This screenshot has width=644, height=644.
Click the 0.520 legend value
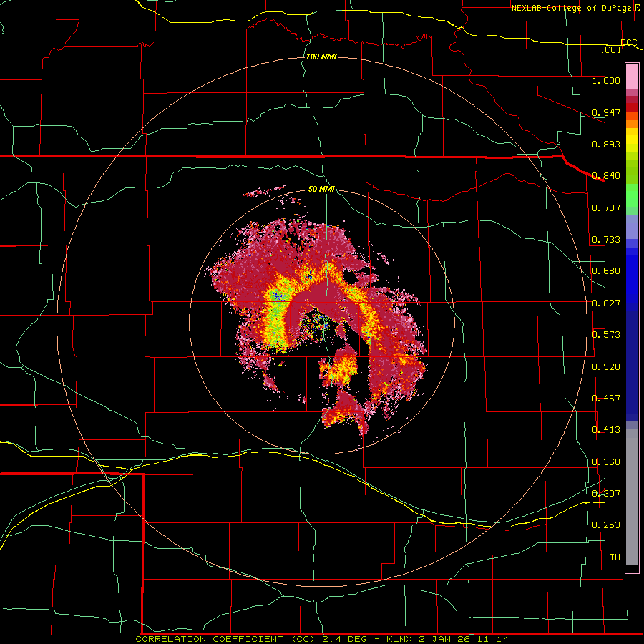[606, 367]
